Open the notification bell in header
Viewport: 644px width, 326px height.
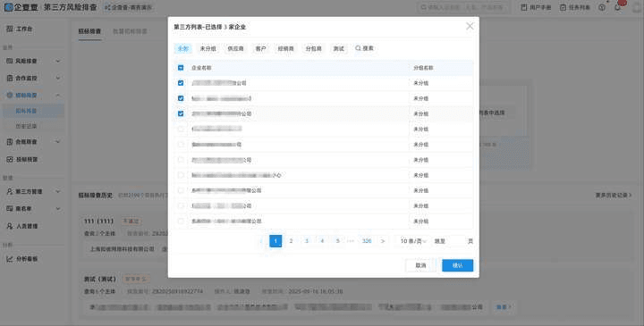pyautogui.click(x=618, y=7)
